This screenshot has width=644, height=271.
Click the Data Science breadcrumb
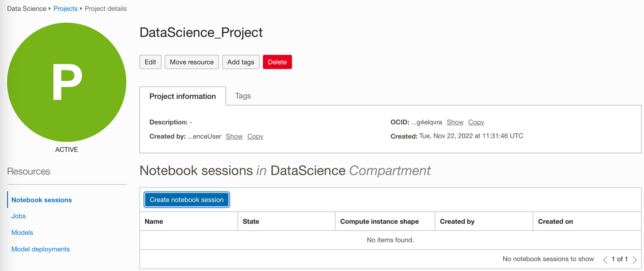click(x=27, y=8)
